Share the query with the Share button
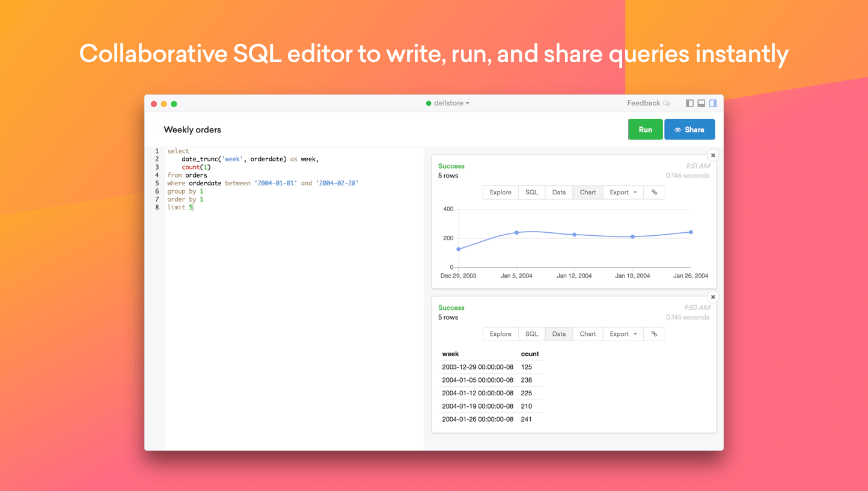 [x=689, y=129]
